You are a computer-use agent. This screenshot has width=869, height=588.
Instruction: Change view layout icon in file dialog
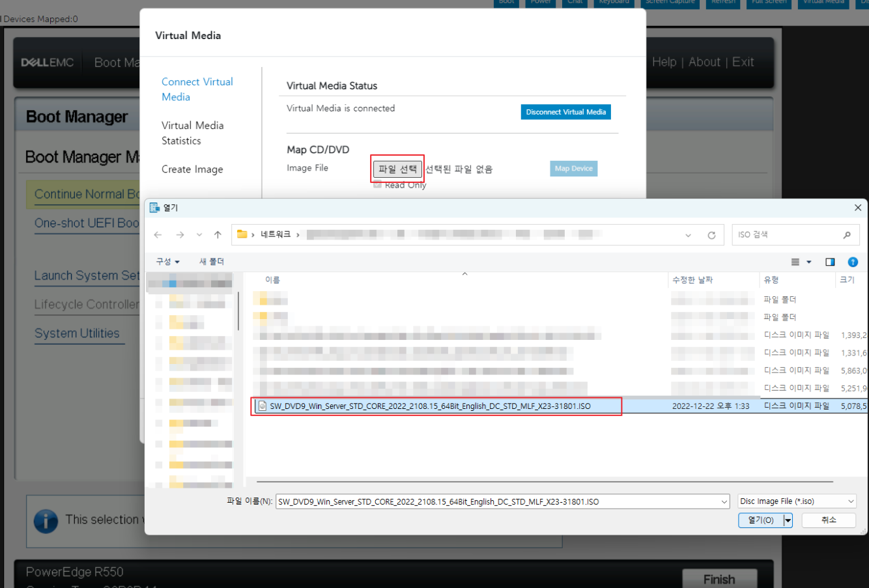(x=795, y=262)
